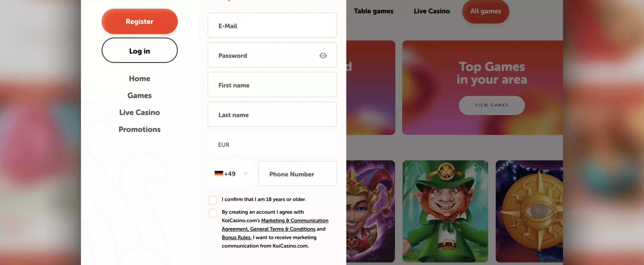Open the Bonus Rules link
644x265 pixels.
pyautogui.click(x=237, y=237)
